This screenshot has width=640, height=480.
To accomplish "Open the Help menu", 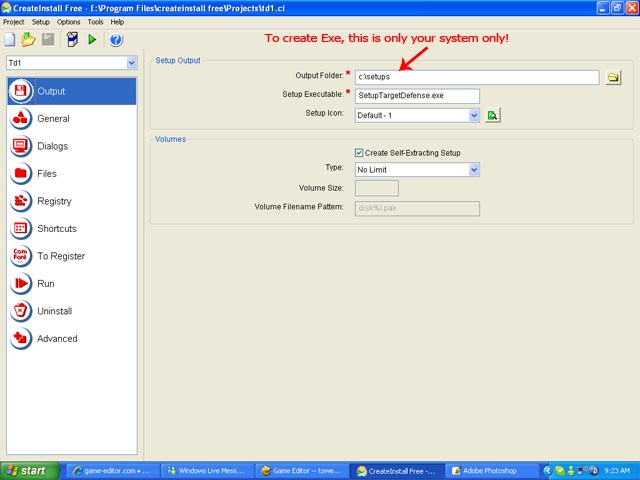I will tap(117, 22).
